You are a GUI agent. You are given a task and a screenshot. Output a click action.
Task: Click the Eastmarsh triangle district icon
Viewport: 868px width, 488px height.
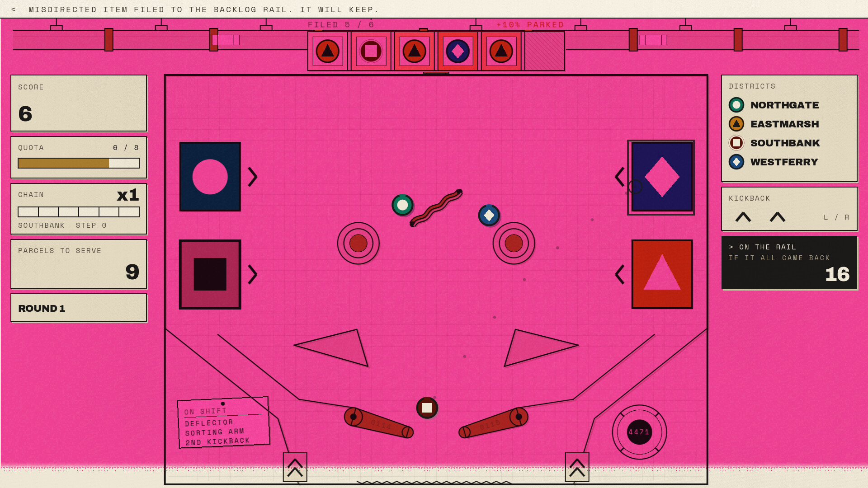(736, 124)
